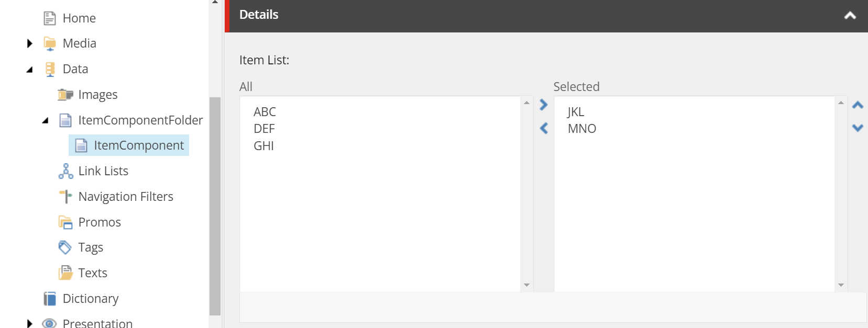The height and width of the screenshot is (328, 868).
Task: Expand the Media tree node
Action: tap(30, 43)
